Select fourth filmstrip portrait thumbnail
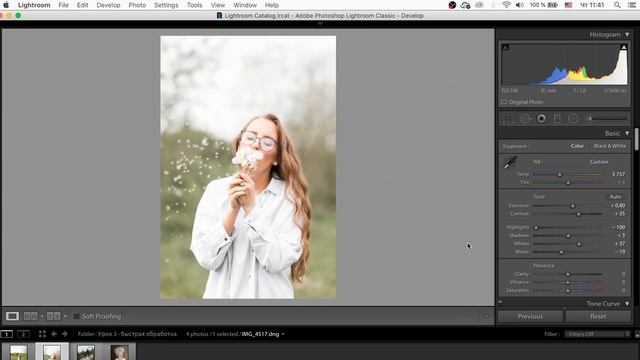This screenshot has height=360, width=640. pos(119,352)
